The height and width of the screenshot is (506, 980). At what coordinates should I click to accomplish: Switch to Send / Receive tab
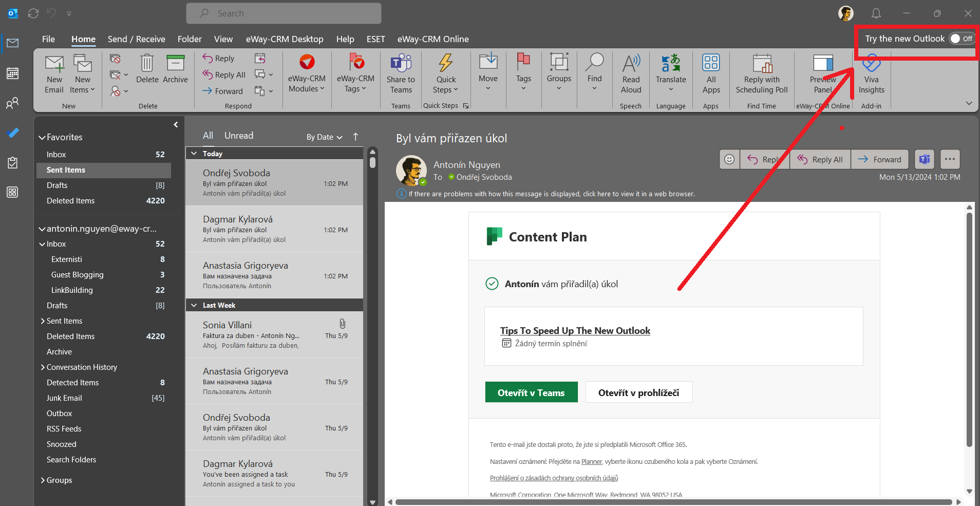[136, 39]
